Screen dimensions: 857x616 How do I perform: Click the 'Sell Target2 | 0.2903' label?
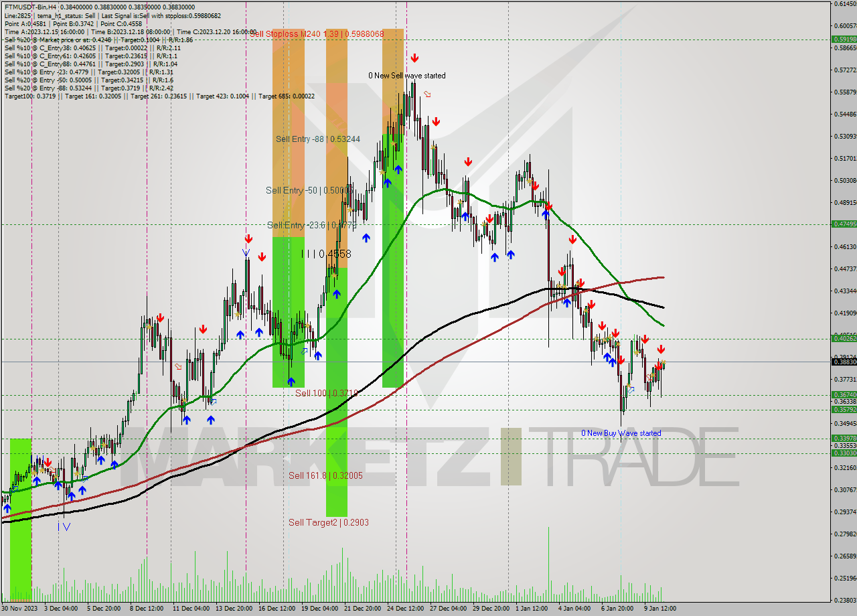click(x=329, y=522)
